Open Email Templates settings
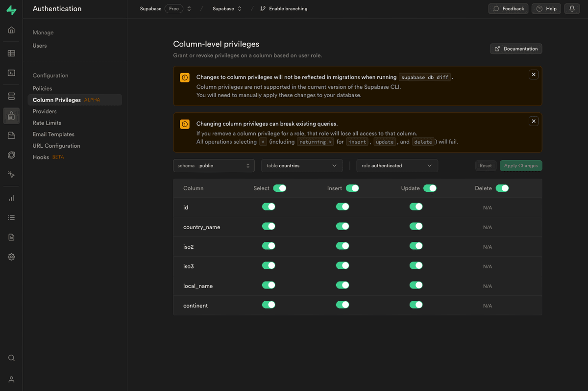588x391 pixels. 53,134
